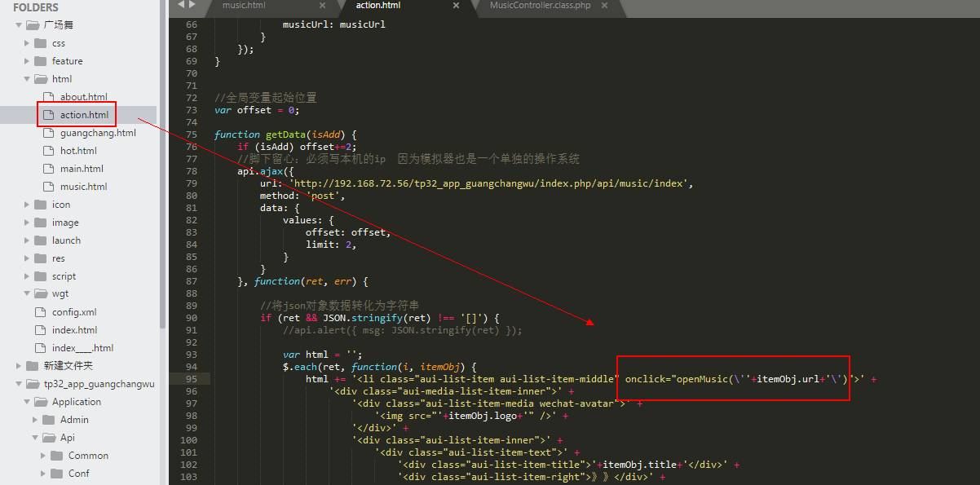The width and height of the screenshot is (980, 485).
Task: Open config.xml in the wgt folder
Action: click(x=74, y=312)
